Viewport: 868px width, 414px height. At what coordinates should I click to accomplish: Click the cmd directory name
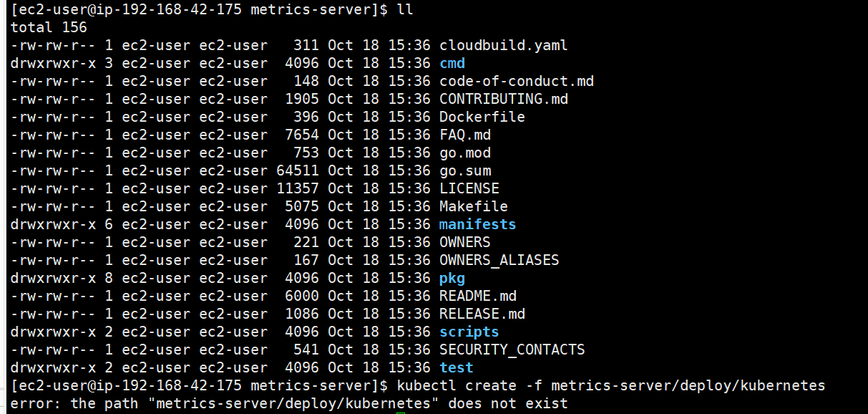(x=452, y=63)
